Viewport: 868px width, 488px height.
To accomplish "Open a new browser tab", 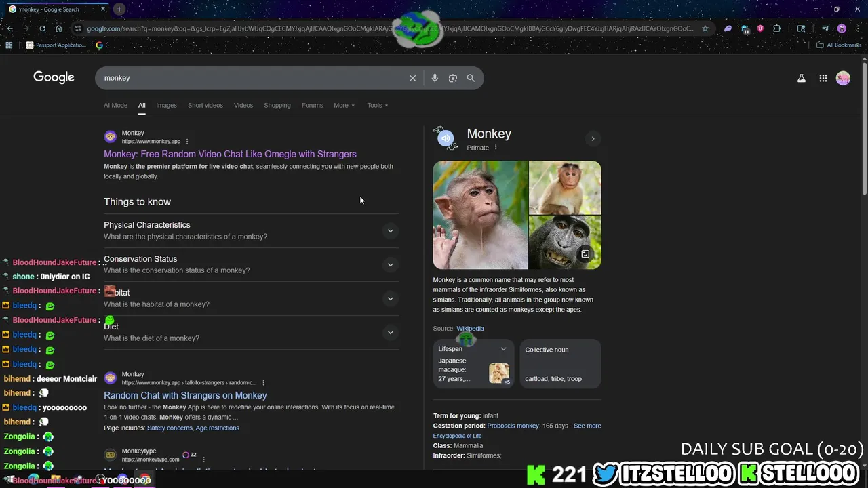I will pos(119,9).
